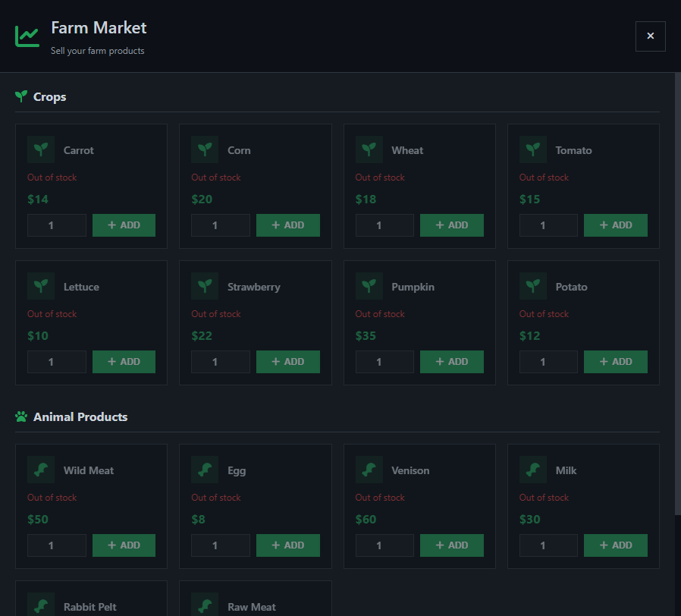Close the Farm Market window
681x616 pixels.
(650, 36)
